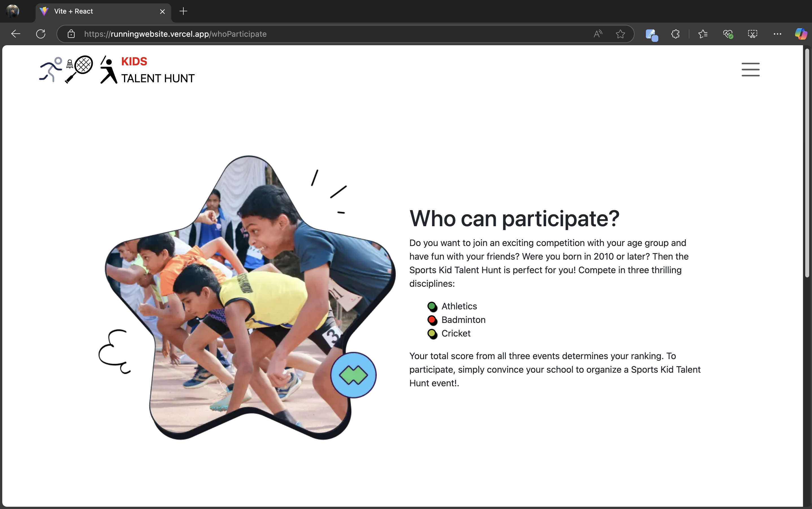Open Collections via the star-list icon

point(703,34)
